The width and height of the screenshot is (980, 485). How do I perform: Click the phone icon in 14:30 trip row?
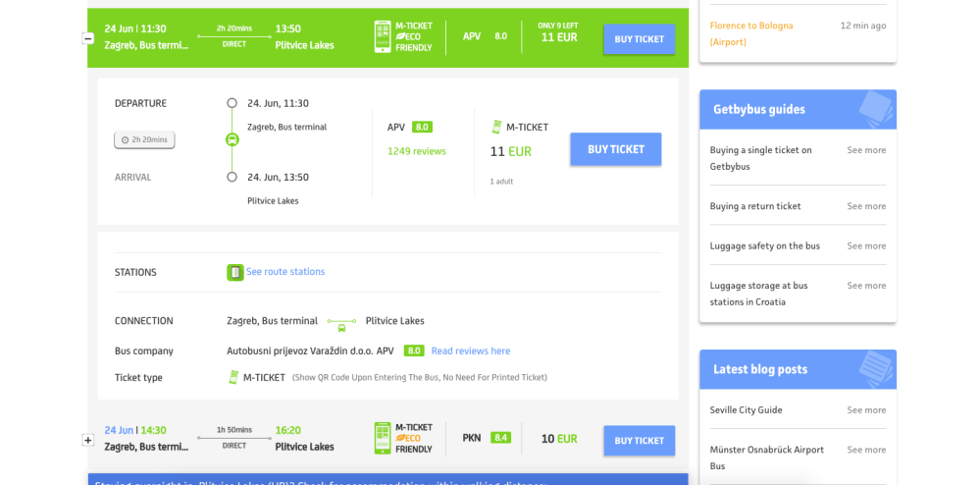click(x=383, y=439)
